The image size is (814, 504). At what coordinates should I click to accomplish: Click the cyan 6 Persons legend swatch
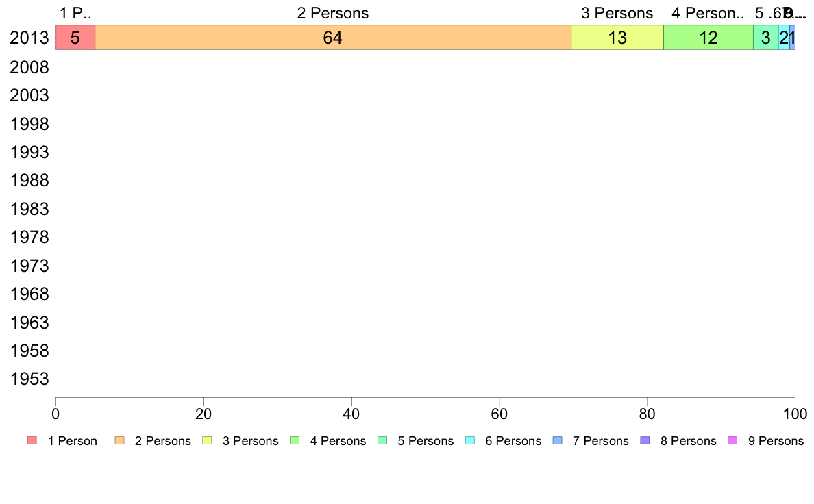click(x=470, y=441)
